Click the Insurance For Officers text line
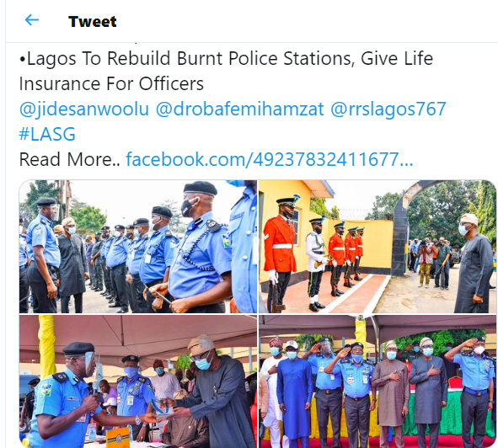 click(111, 84)
